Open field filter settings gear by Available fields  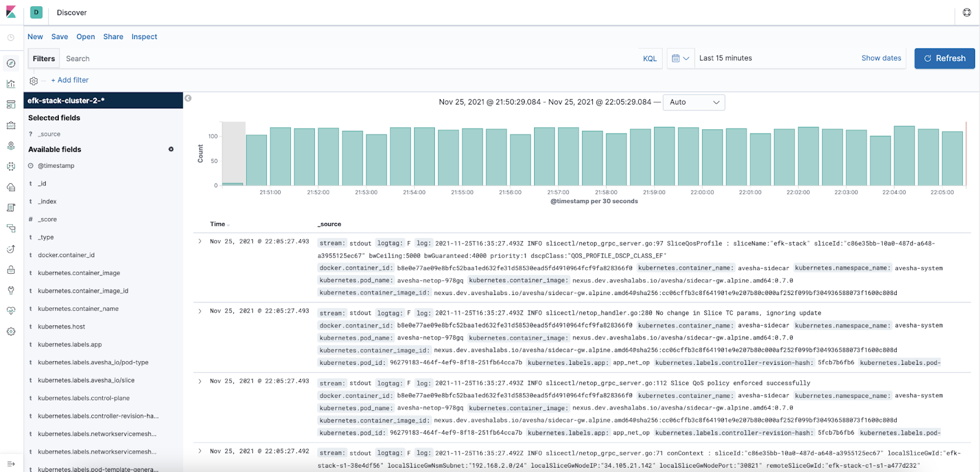click(171, 149)
